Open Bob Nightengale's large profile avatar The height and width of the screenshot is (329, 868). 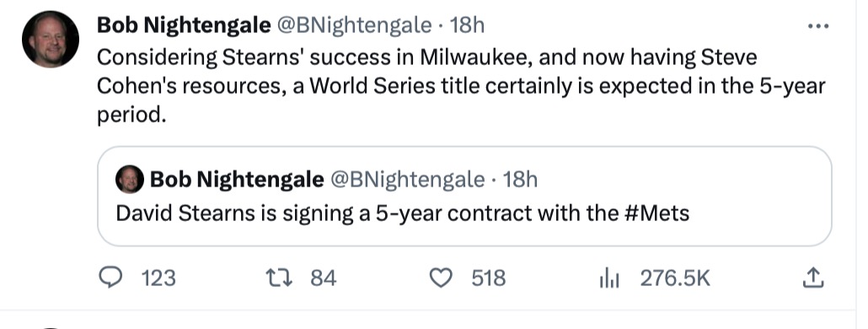coord(51,40)
